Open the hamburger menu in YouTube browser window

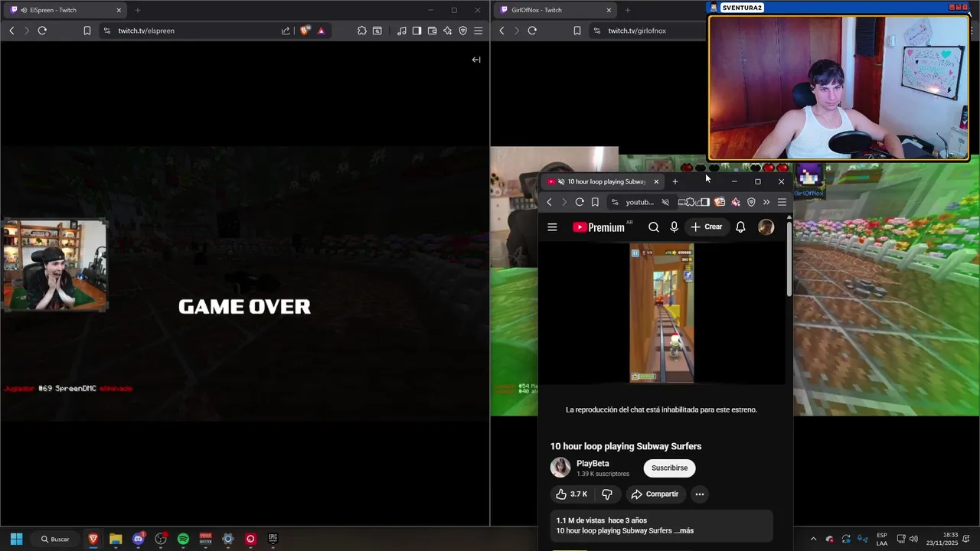pyautogui.click(x=782, y=202)
